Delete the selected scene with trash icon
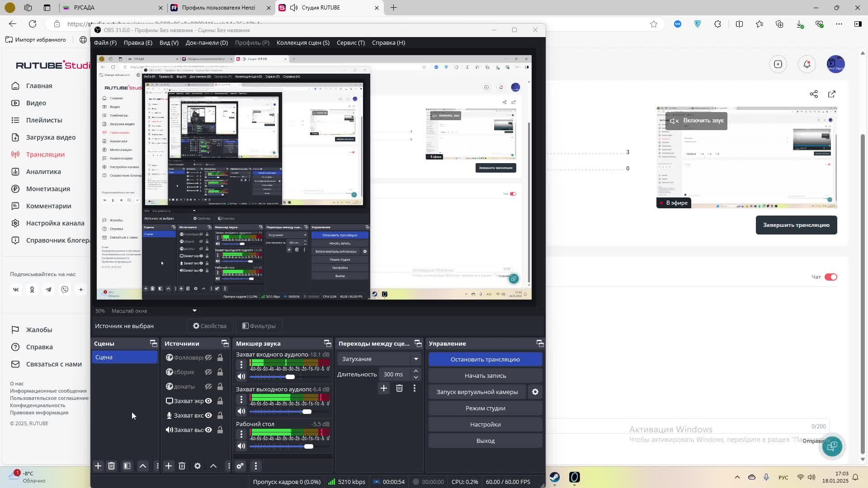 pyautogui.click(x=112, y=466)
